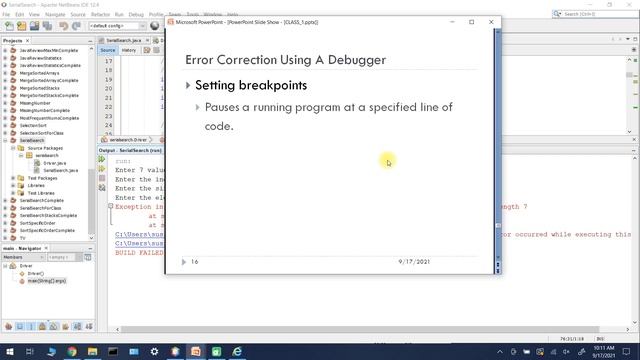Switch to History tab in editor
640x360 pixels.
(129, 50)
